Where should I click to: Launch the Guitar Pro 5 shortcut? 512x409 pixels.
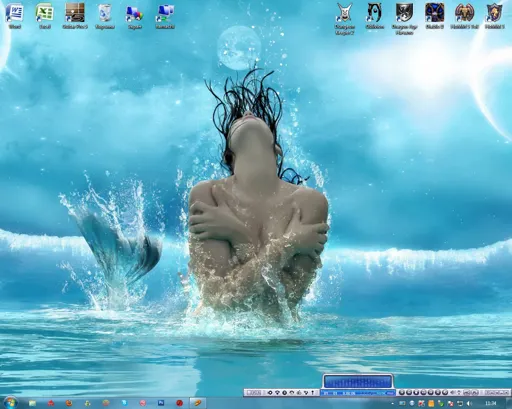tap(75, 15)
